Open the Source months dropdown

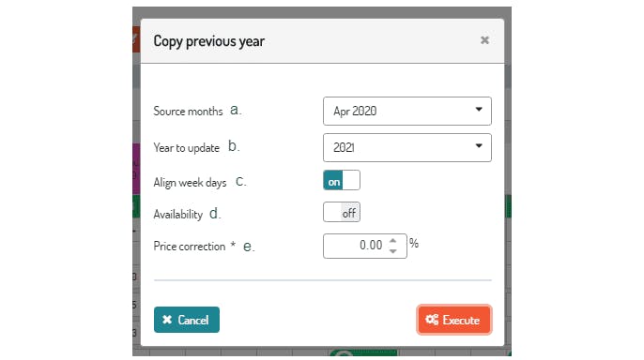407,112
